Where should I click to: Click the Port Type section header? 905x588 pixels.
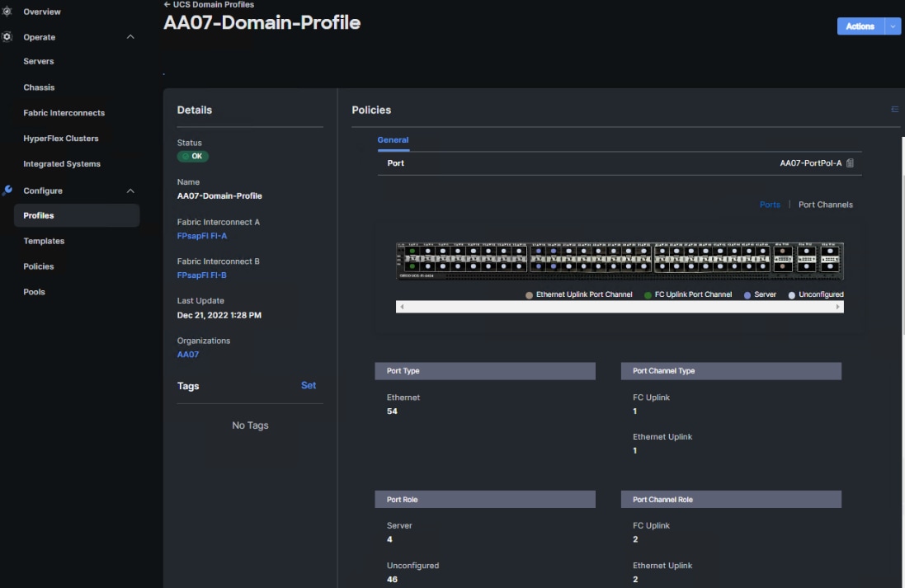(x=485, y=371)
